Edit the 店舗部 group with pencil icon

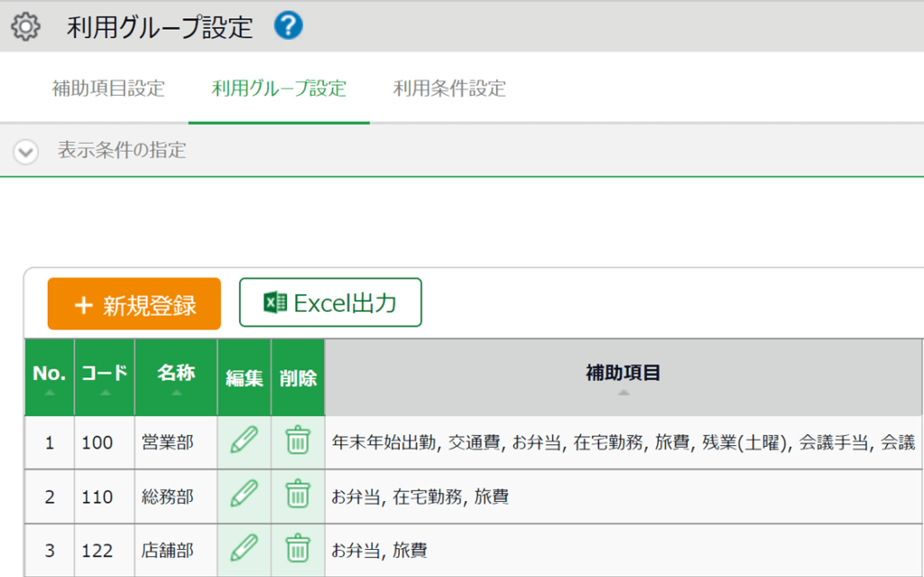pyautogui.click(x=244, y=549)
